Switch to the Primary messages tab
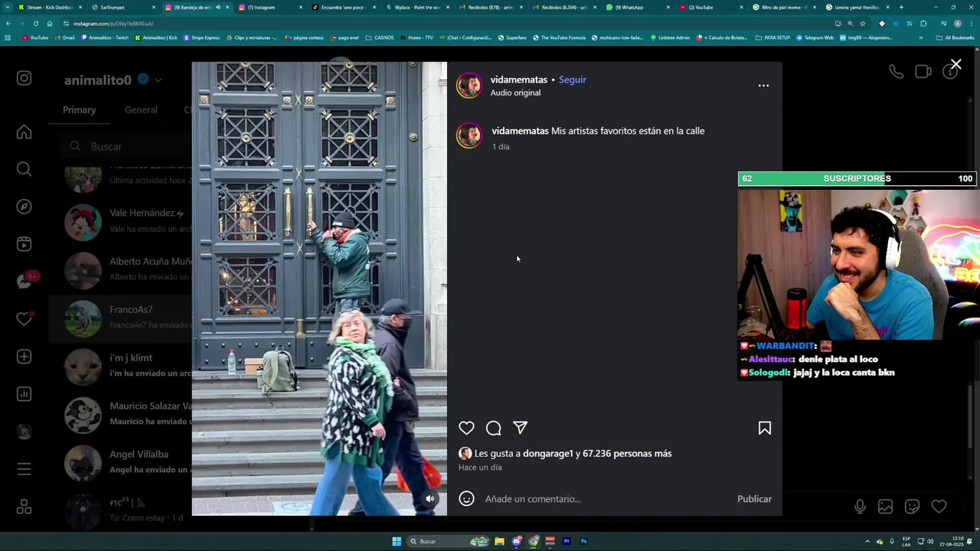 pyautogui.click(x=79, y=110)
